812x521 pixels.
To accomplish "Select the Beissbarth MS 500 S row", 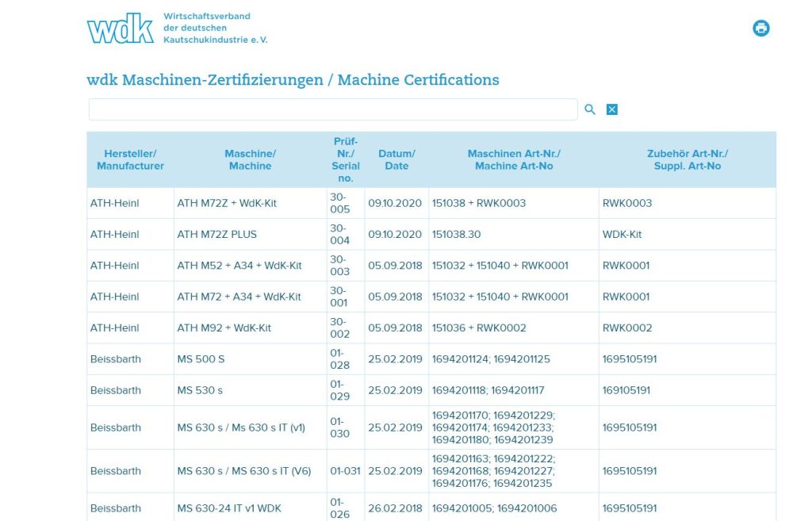I will pos(201,359).
